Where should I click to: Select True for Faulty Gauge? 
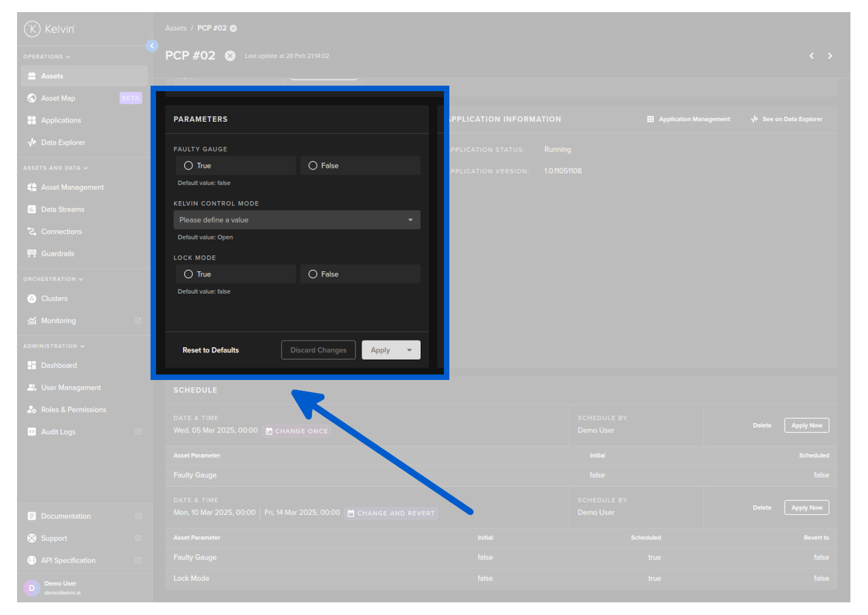click(x=188, y=166)
